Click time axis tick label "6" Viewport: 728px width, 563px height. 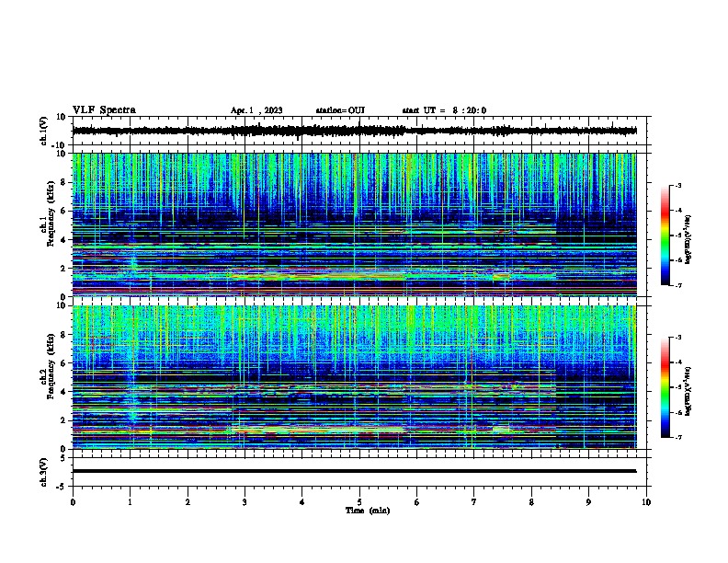point(417,502)
